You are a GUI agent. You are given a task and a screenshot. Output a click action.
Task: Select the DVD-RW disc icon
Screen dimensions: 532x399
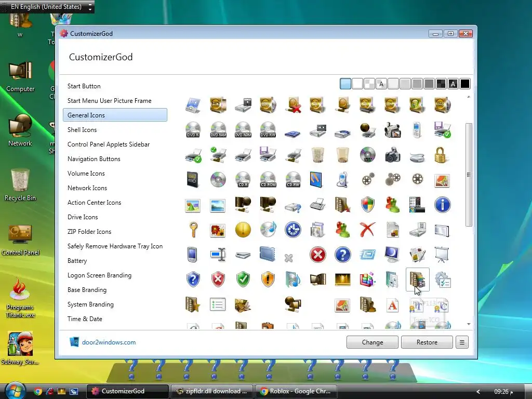point(268,130)
